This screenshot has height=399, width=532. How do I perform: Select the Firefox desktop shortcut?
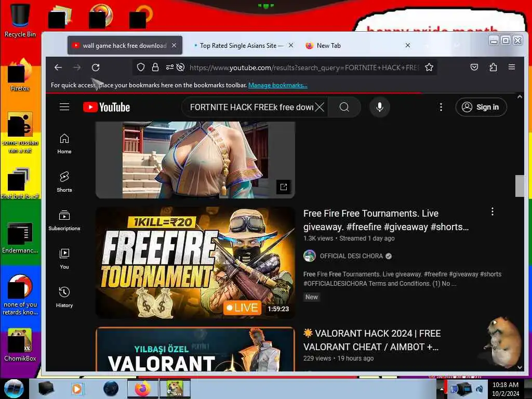coord(20,75)
